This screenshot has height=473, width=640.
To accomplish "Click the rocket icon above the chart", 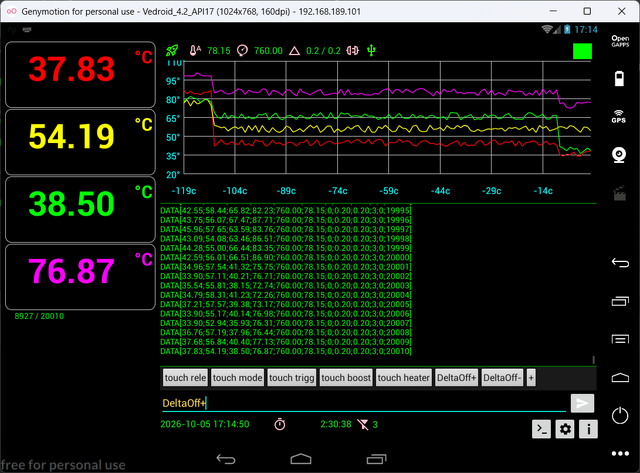I will point(172,51).
